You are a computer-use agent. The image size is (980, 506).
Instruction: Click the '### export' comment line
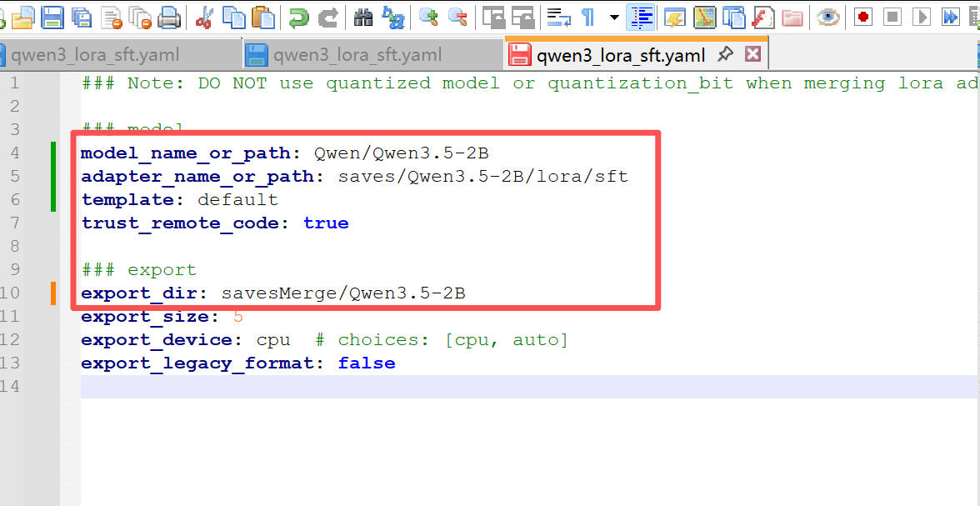(x=138, y=270)
